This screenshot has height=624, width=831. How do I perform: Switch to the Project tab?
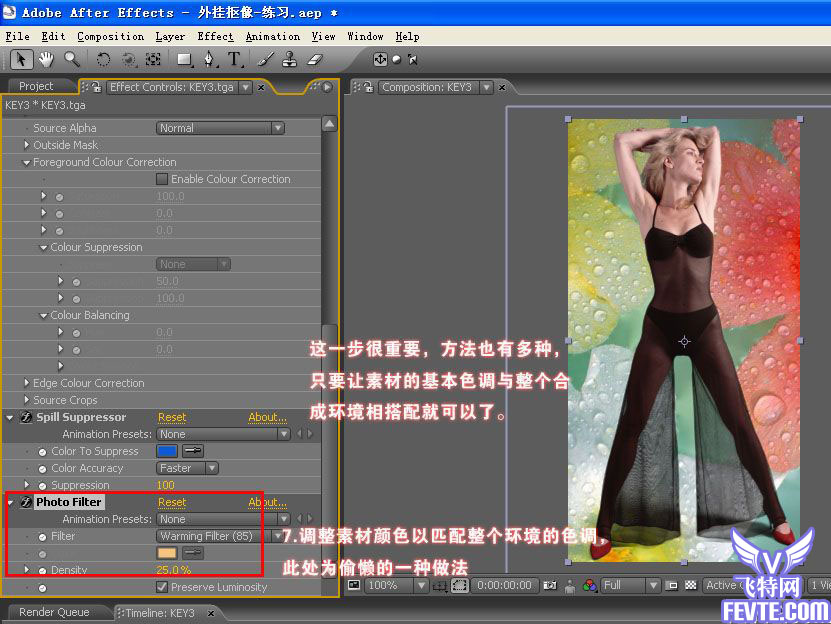click(36, 86)
